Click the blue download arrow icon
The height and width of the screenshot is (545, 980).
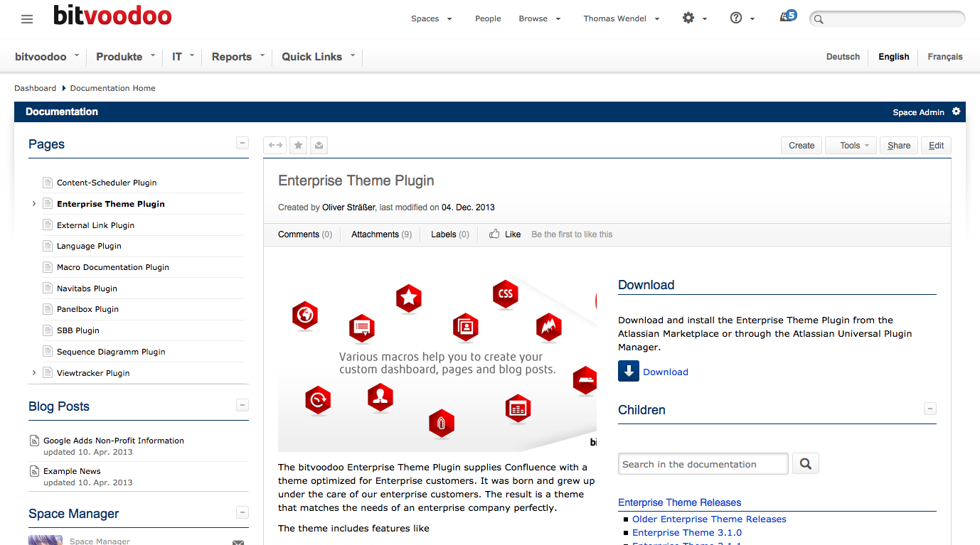coord(628,371)
